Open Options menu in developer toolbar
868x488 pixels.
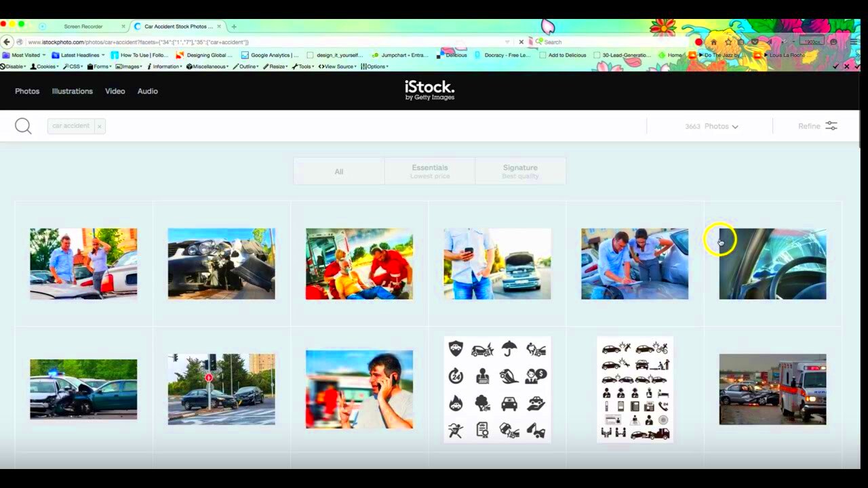coord(375,66)
